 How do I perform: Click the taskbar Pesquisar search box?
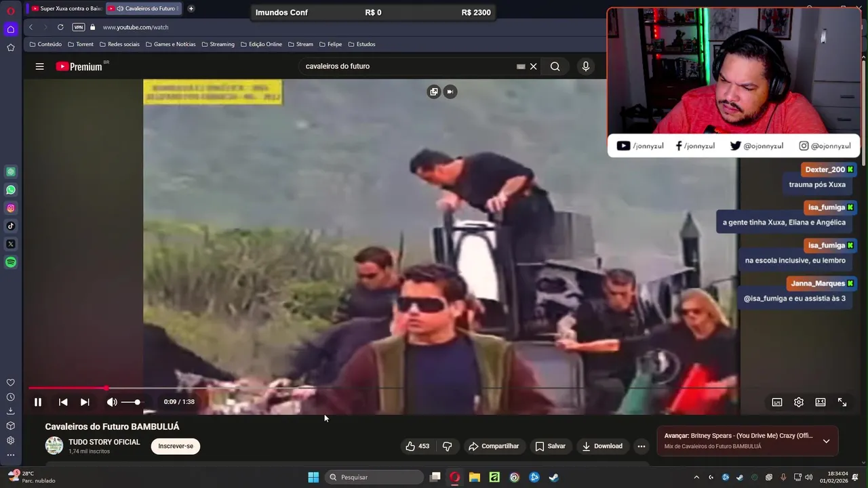tap(374, 477)
